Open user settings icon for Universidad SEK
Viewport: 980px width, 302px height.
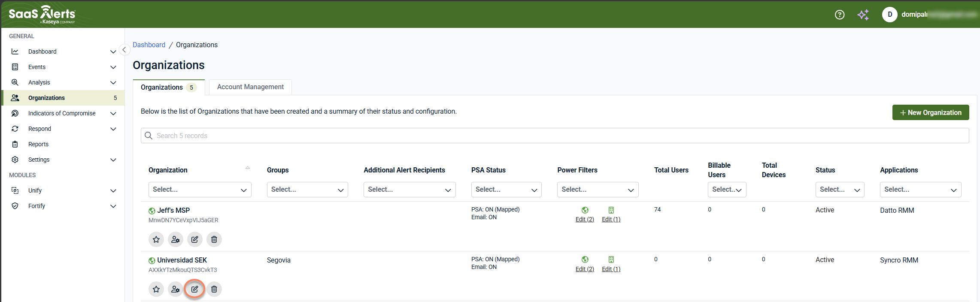pyautogui.click(x=176, y=289)
